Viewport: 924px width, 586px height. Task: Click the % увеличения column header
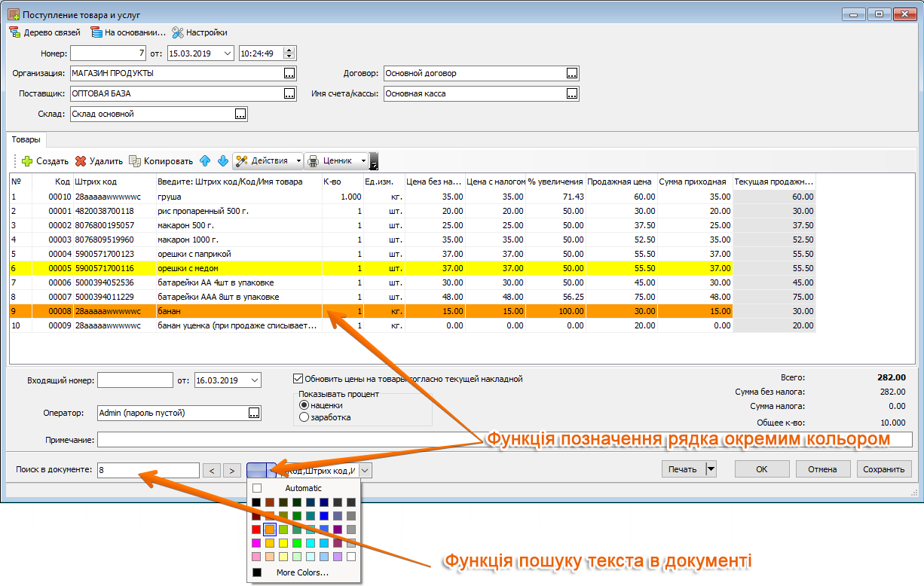point(555,182)
